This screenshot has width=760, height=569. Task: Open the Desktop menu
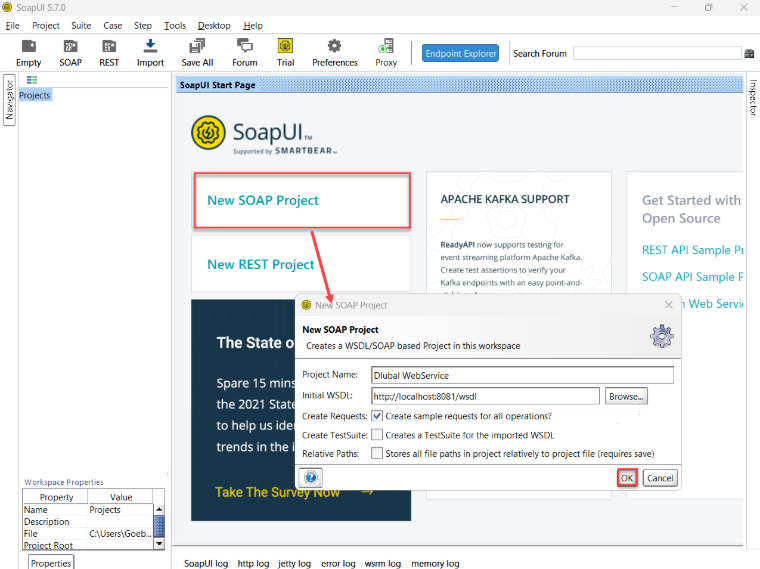(x=214, y=25)
